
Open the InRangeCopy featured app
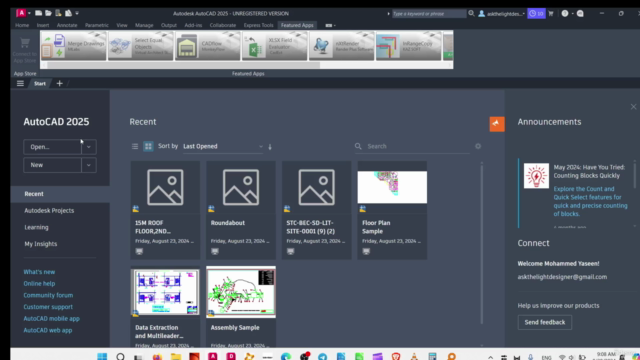pos(408,47)
